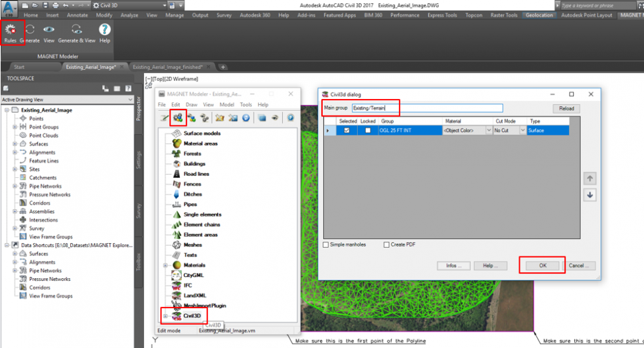Viewport: 644px width, 348px height.
Task: Open Help from the MAGNET Modeler ribbon panel
Action: click(104, 31)
